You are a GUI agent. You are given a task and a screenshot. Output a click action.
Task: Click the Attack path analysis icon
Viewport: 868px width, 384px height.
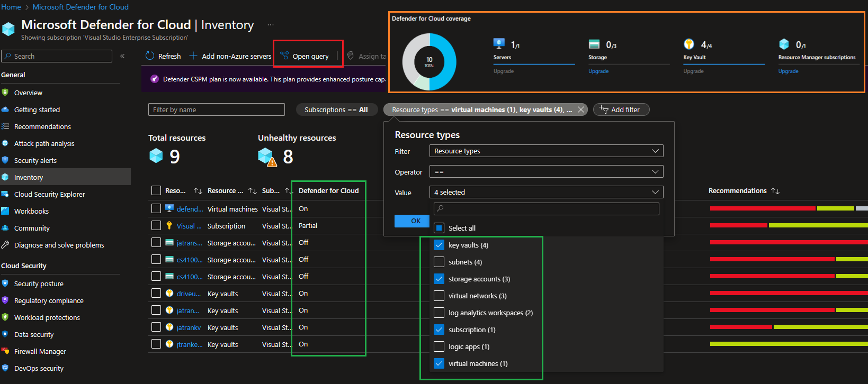(x=5, y=143)
